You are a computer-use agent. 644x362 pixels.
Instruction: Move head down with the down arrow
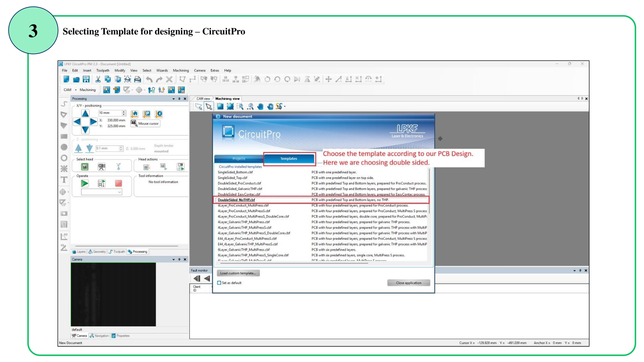coord(85,130)
